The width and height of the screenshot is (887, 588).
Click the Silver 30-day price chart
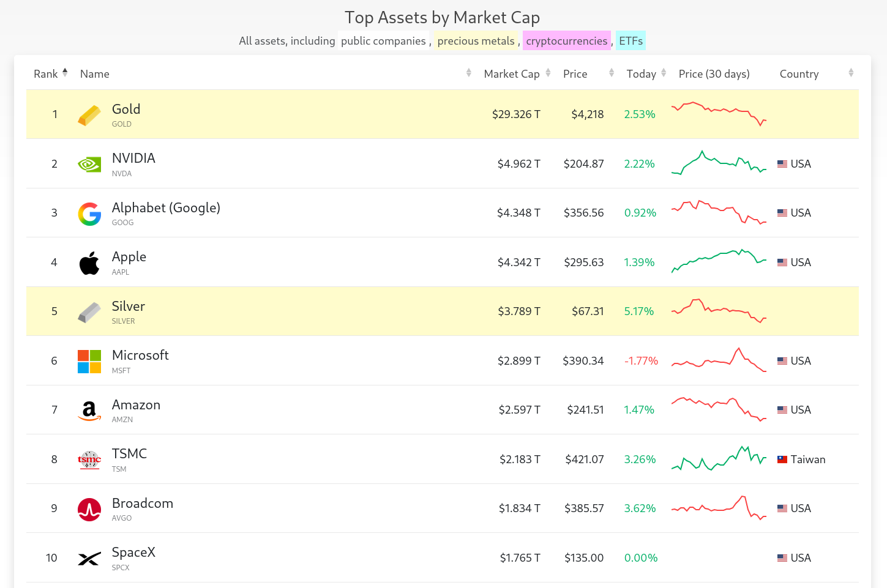coord(719,311)
